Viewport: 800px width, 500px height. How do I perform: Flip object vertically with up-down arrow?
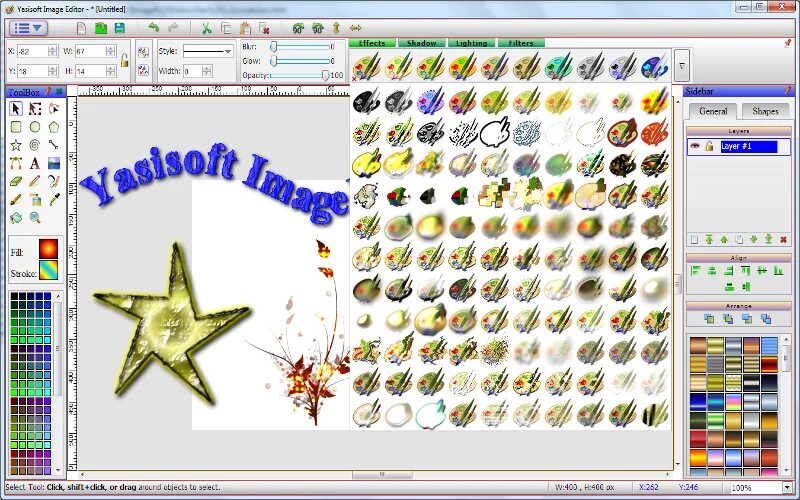click(x=336, y=28)
